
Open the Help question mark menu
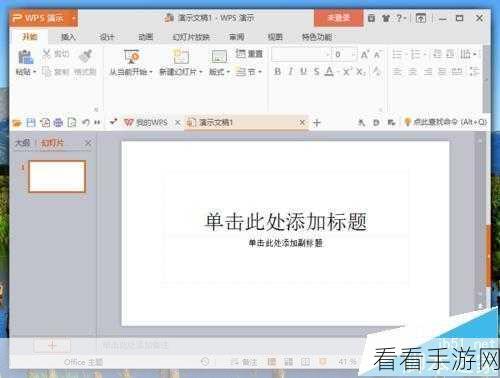[x=400, y=18]
